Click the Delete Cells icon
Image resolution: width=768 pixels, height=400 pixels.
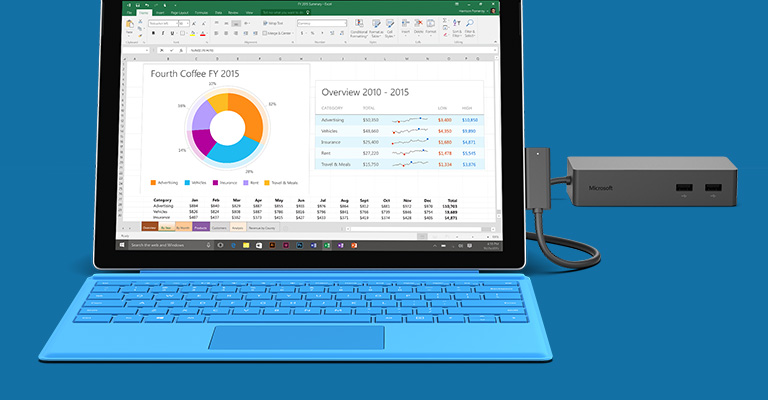(418, 24)
